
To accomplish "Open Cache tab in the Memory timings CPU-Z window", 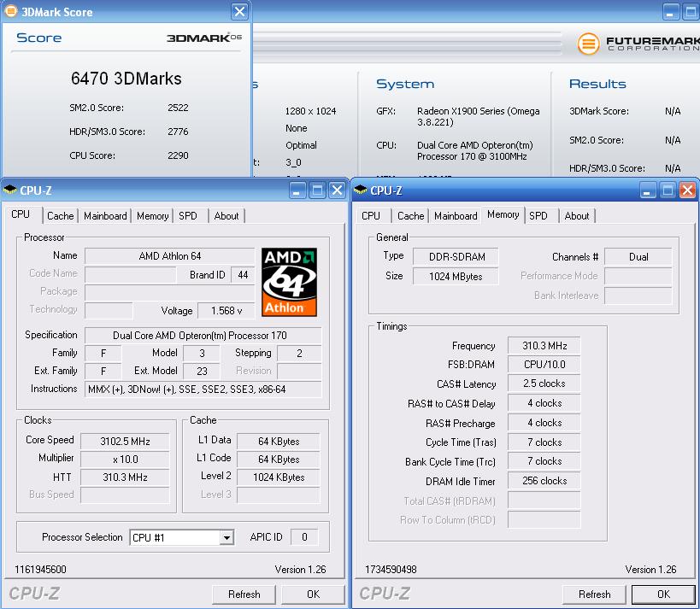I will click(x=411, y=216).
